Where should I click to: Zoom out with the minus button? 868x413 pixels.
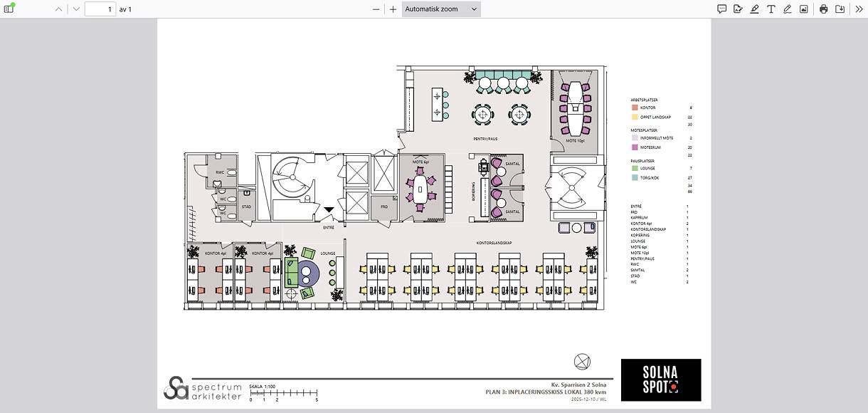coord(376,9)
